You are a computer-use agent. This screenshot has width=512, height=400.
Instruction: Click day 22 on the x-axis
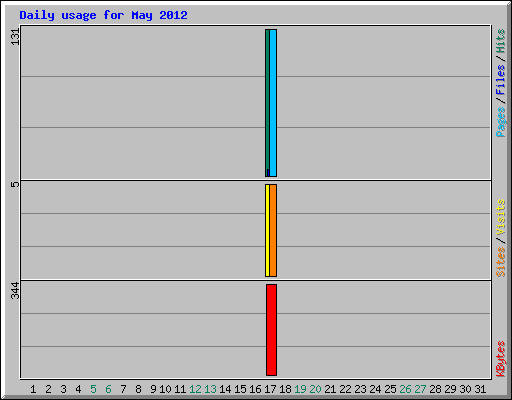pos(345,389)
